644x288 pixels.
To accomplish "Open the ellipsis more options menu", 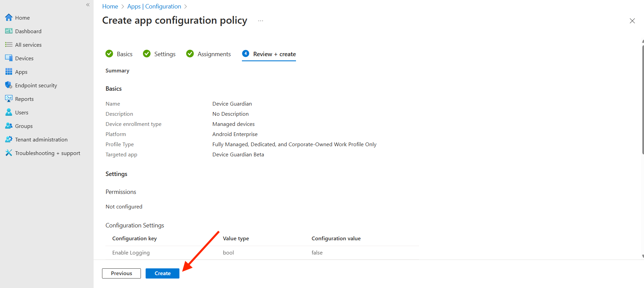I will point(261,21).
